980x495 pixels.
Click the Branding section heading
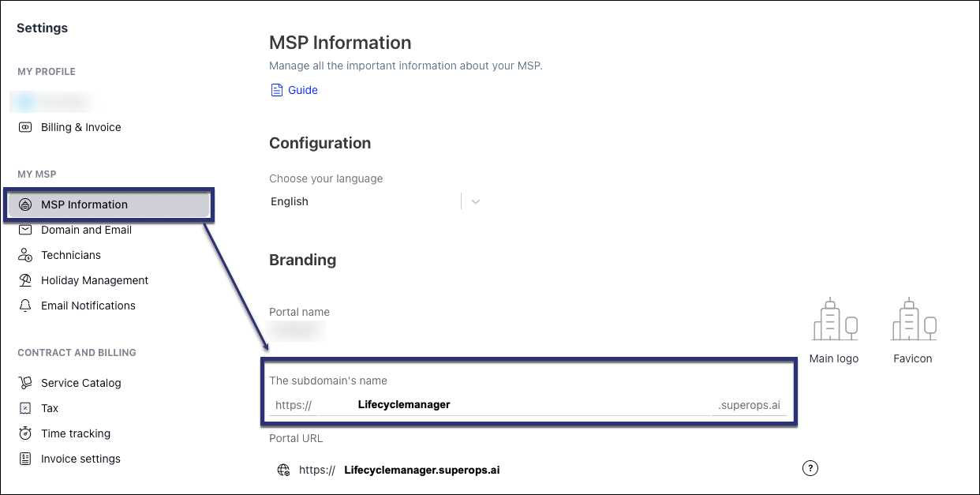[x=302, y=260]
